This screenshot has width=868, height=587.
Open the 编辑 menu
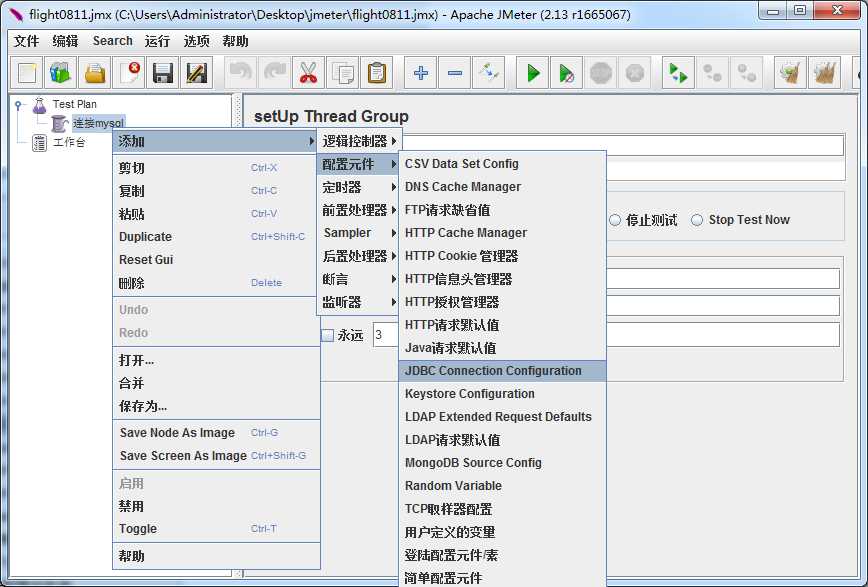(65, 41)
